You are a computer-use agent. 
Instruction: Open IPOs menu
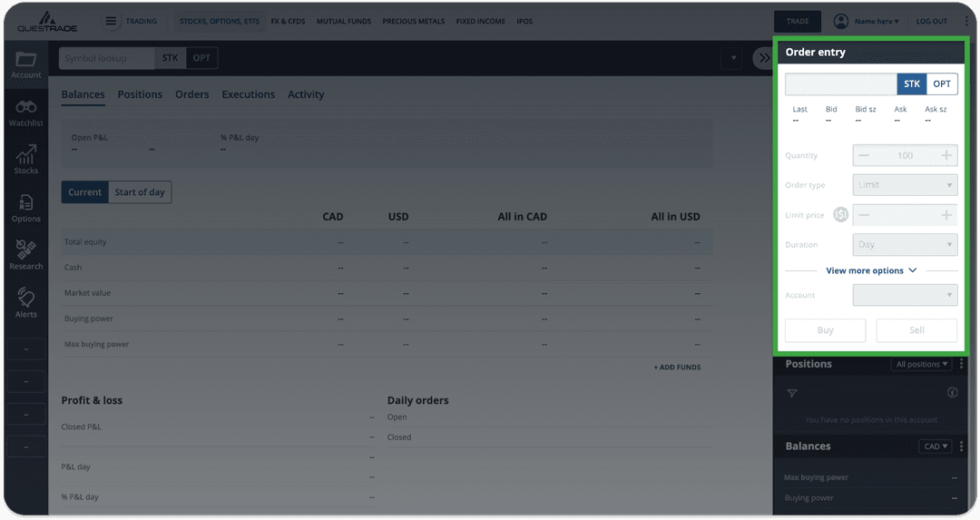tap(524, 21)
